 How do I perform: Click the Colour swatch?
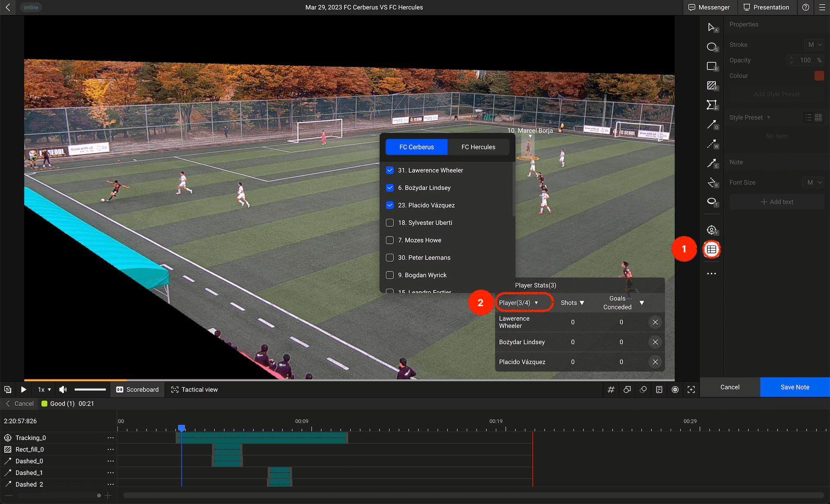pyautogui.click(x=819, y=76)
